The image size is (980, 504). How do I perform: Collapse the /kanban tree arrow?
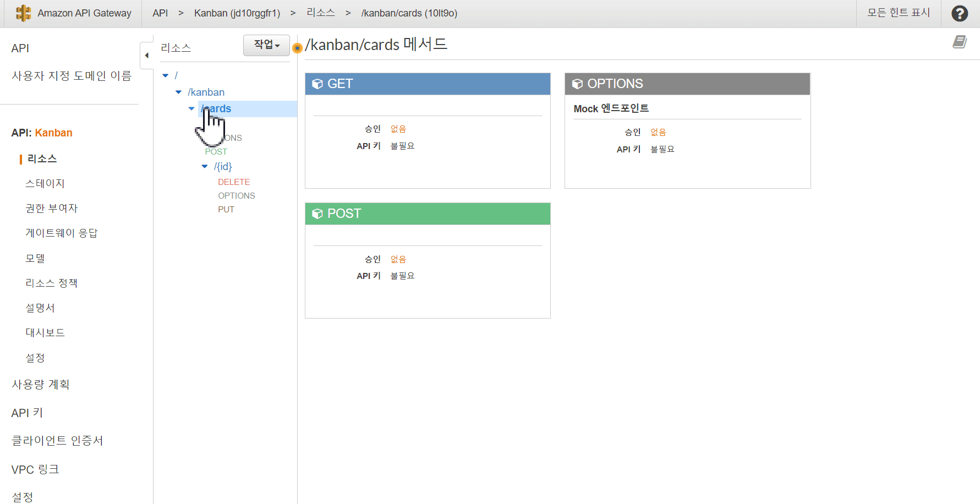(178, 92)
